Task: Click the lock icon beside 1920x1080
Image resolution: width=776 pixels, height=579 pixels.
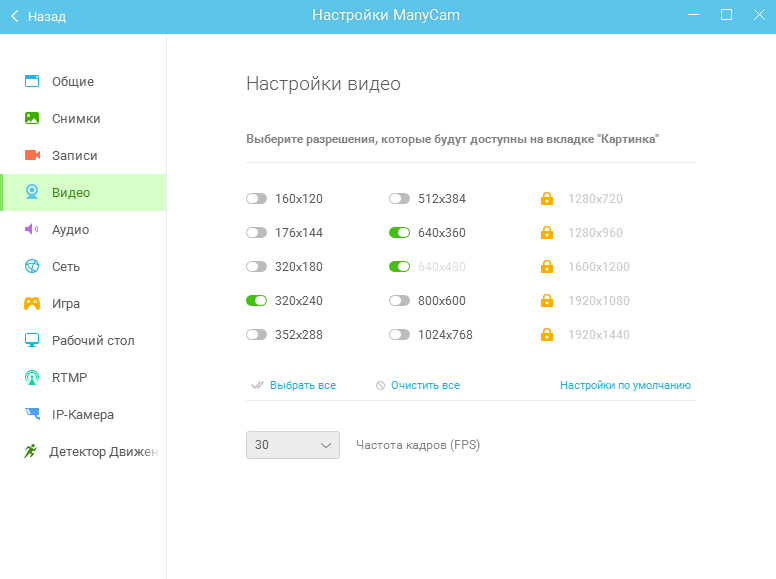Action: point(547,300)
